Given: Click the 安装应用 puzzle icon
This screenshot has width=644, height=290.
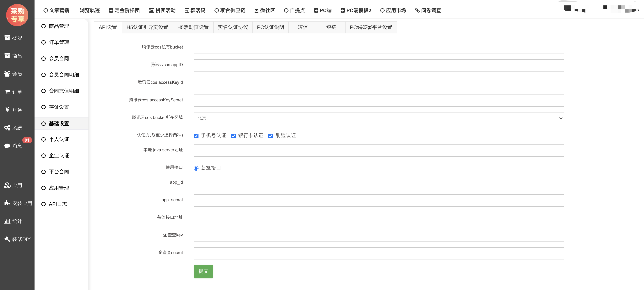Looking at the screenshot, I should pos(7,203).
